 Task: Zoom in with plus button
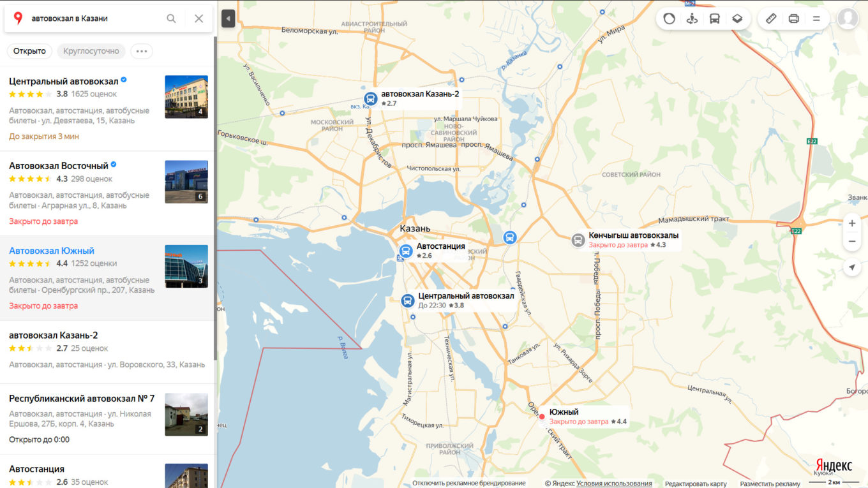click(x=852, y=223)
